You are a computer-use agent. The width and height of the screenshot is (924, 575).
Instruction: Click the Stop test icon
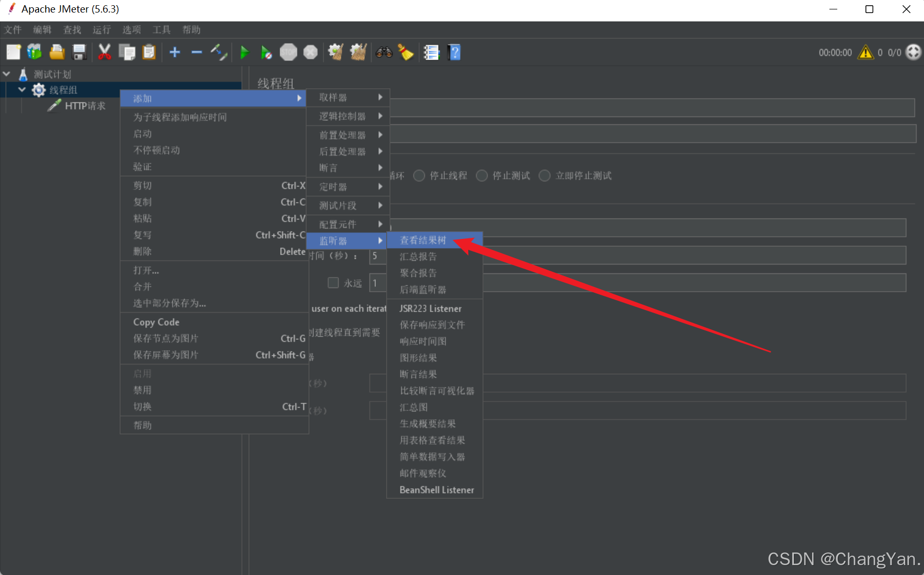[x=288, y=52]
